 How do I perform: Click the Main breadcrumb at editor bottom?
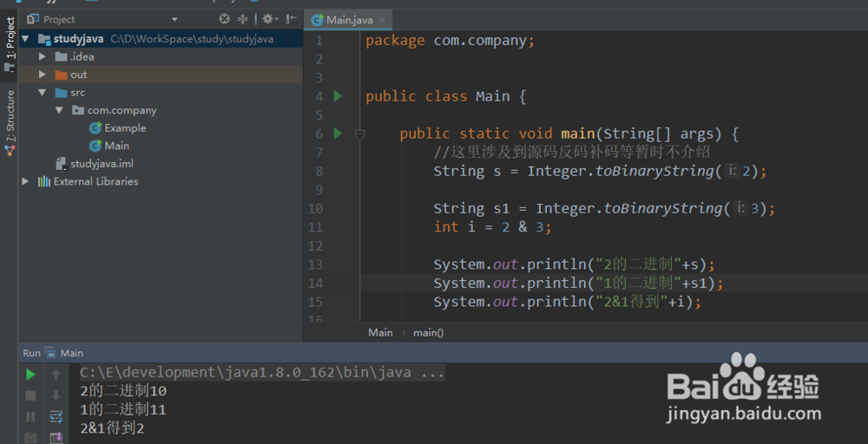[380, 333]
